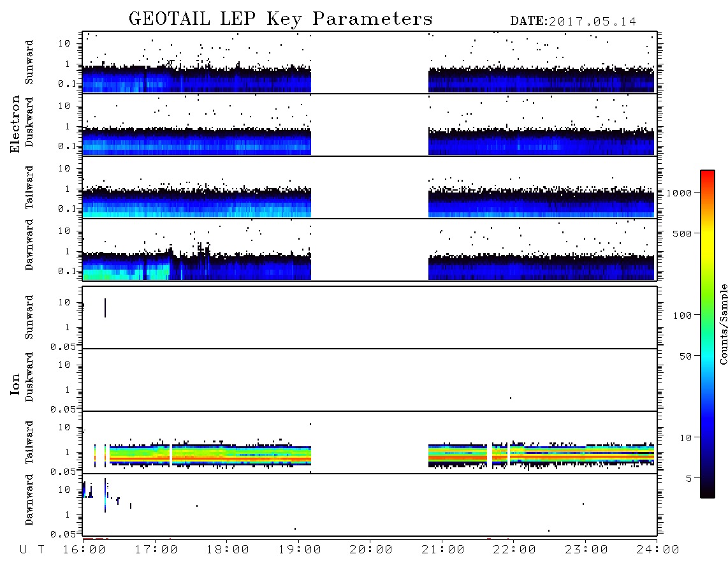Click the Electron Sunward panel label
728x561 pixels.
(29, 62)
